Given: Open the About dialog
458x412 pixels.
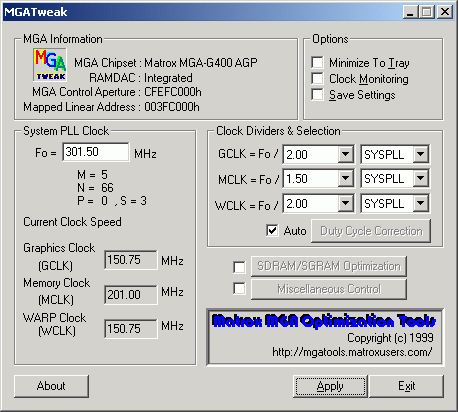Looking at the screenshot, I should point(51,386).
